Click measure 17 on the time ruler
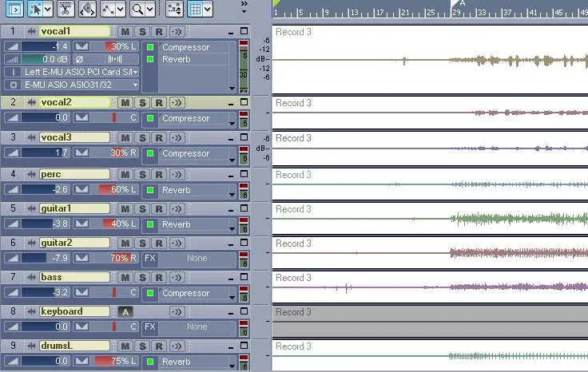Image resolution: width=588 pixels, height=372 pixels. tap(378, 13)
